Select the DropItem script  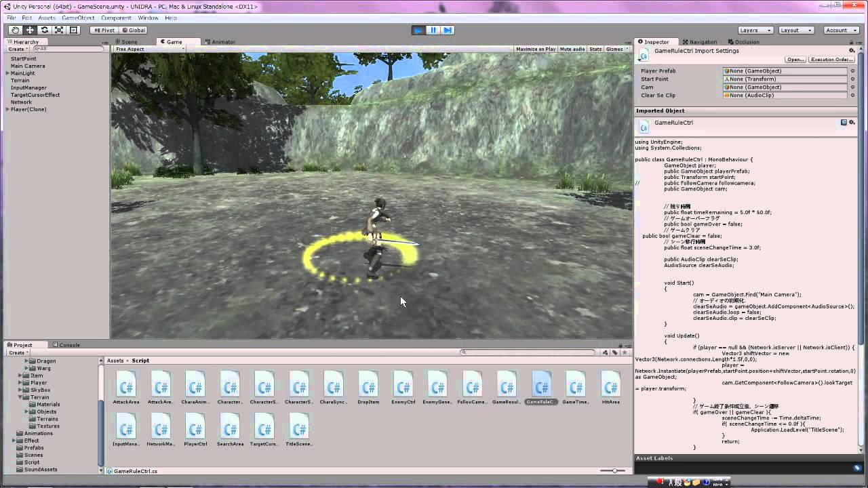(368, 388)
